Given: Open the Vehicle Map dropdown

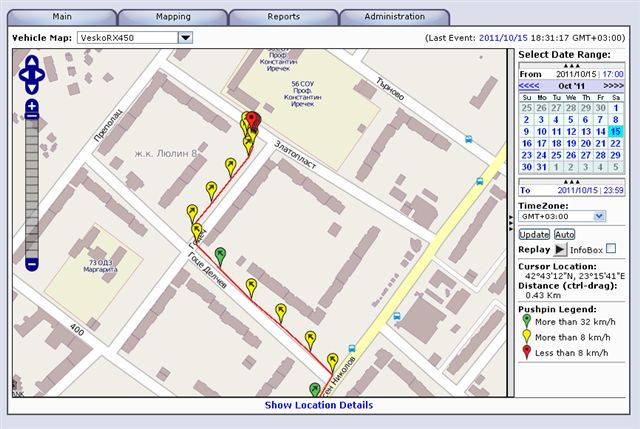Looking at the screenshot, I should pos(185,37).
